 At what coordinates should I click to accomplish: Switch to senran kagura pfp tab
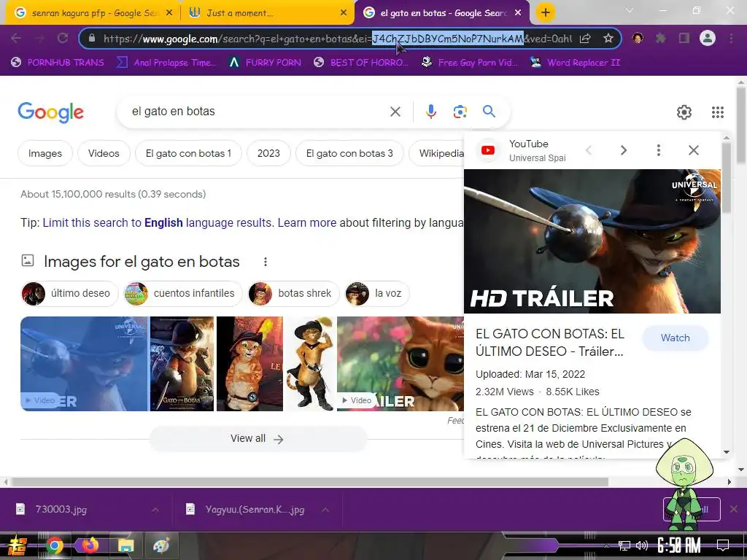(93, 13)
